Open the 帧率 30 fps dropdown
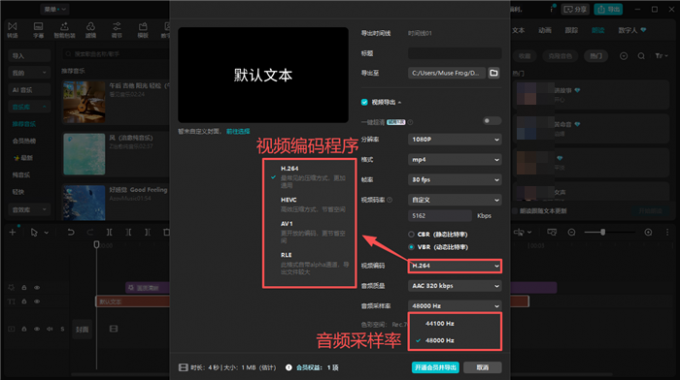This screenshot has height=380, width=680. click(x=454, y=180)
